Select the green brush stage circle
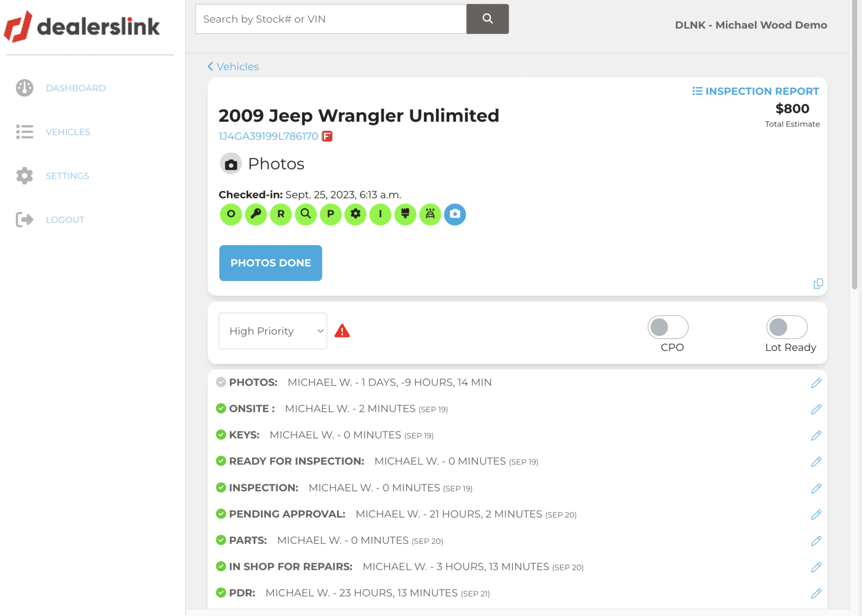Viewport: 862px width, 616px height. [405, 214]
